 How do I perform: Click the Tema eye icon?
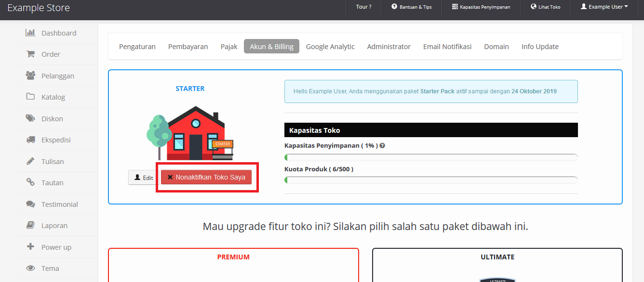[x=30, y=268]
